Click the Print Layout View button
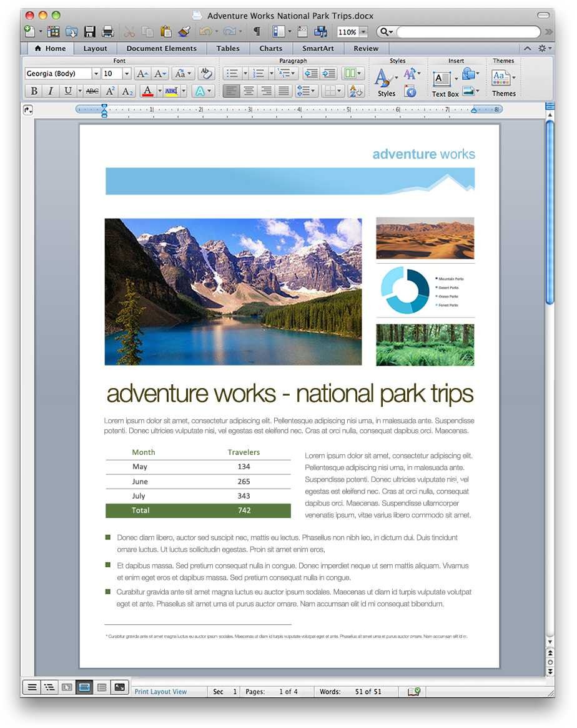This screenshot has width=577, height=728. [x=84, y=687]
